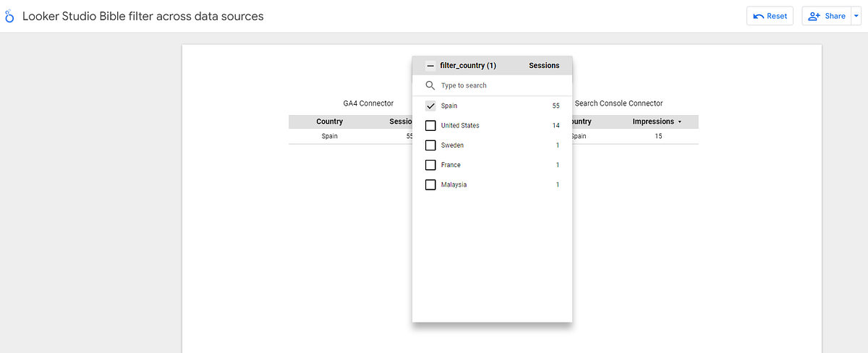Screen dimensions: 868x353
Task: Click the Share person-plus icon
Action: tap(814, 16)
